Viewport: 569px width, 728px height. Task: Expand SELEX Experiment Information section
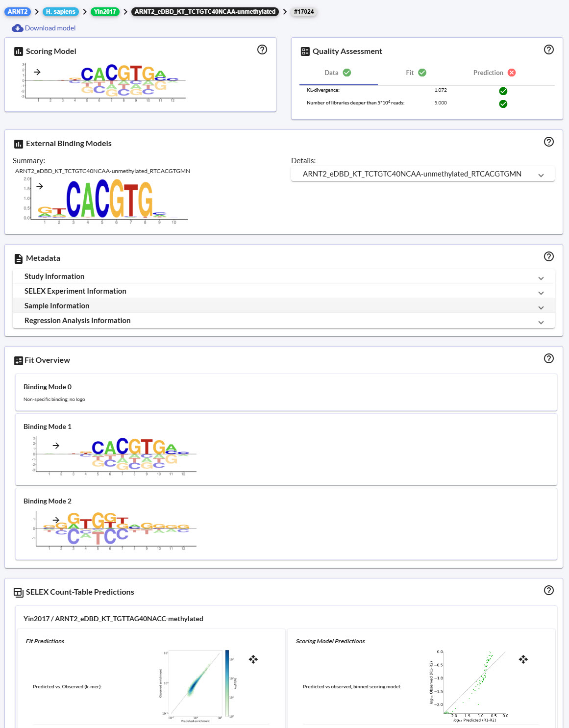point(283,291)
